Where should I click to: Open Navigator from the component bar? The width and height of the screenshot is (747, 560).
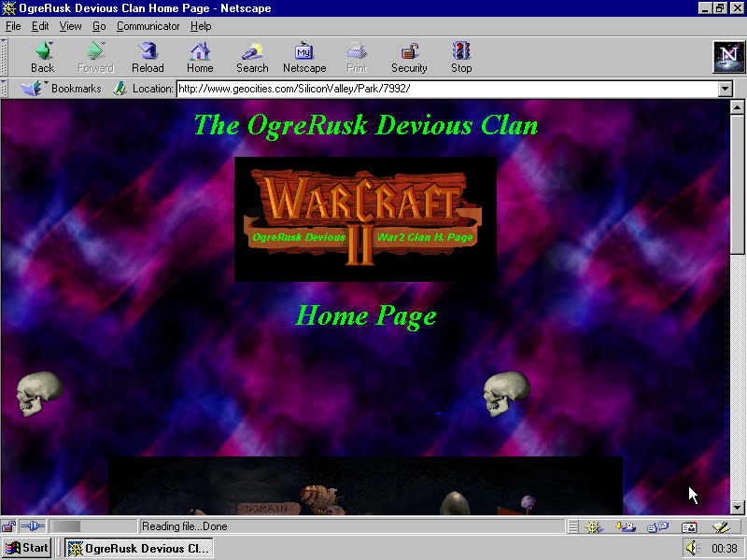click(x=594, y=526)
